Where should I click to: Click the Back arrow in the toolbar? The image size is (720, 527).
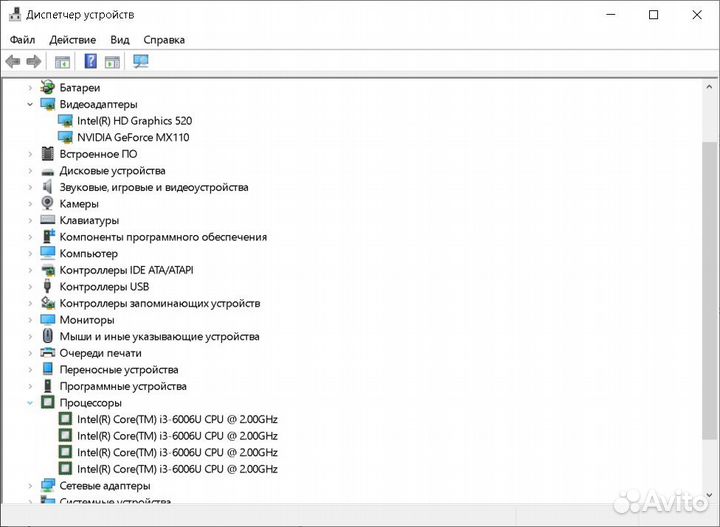(13, 62)
